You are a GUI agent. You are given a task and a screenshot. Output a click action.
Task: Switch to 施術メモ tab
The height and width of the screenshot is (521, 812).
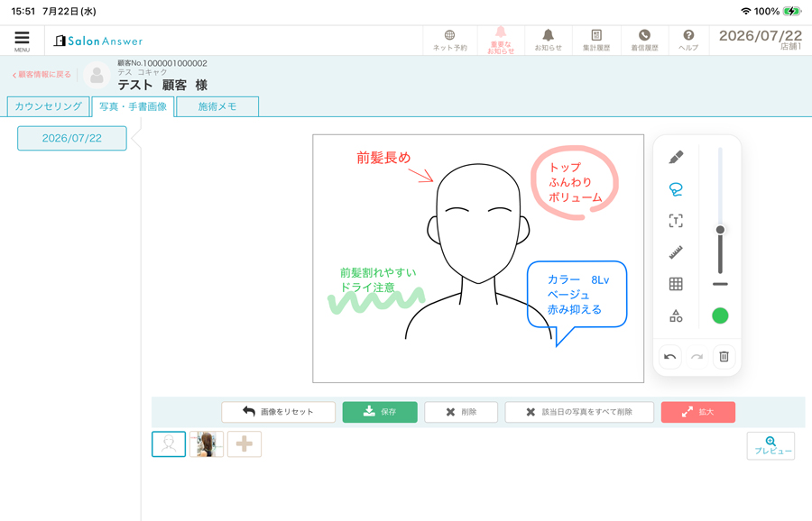pyautogui.click(x=217, y=106)
